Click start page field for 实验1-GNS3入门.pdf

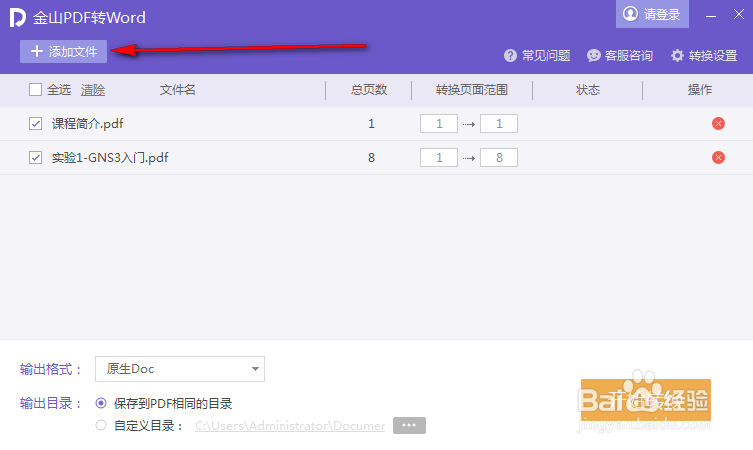point(439,158)
